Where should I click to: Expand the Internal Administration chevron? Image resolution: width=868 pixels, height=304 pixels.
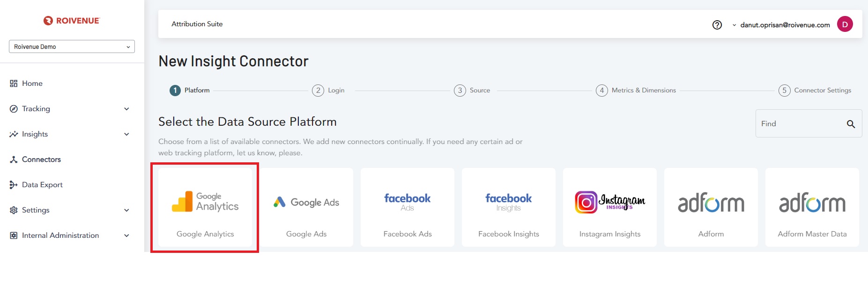(126, 236)
